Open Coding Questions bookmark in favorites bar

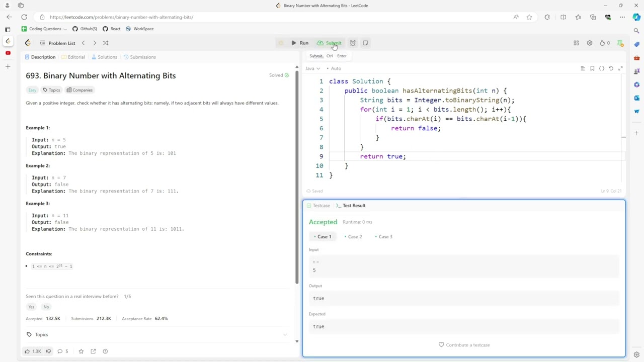click(x=44, y=29)
